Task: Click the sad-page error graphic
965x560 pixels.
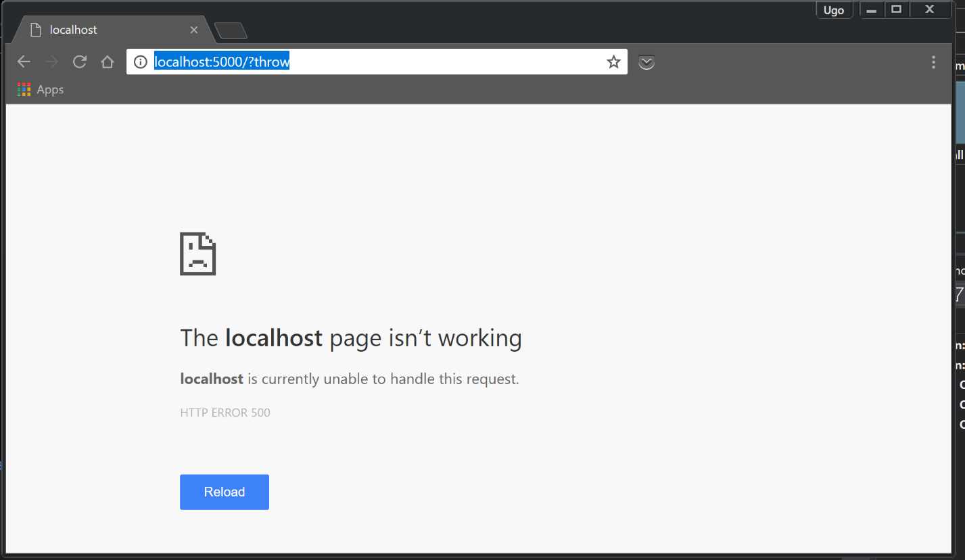Action: [198, 254]
